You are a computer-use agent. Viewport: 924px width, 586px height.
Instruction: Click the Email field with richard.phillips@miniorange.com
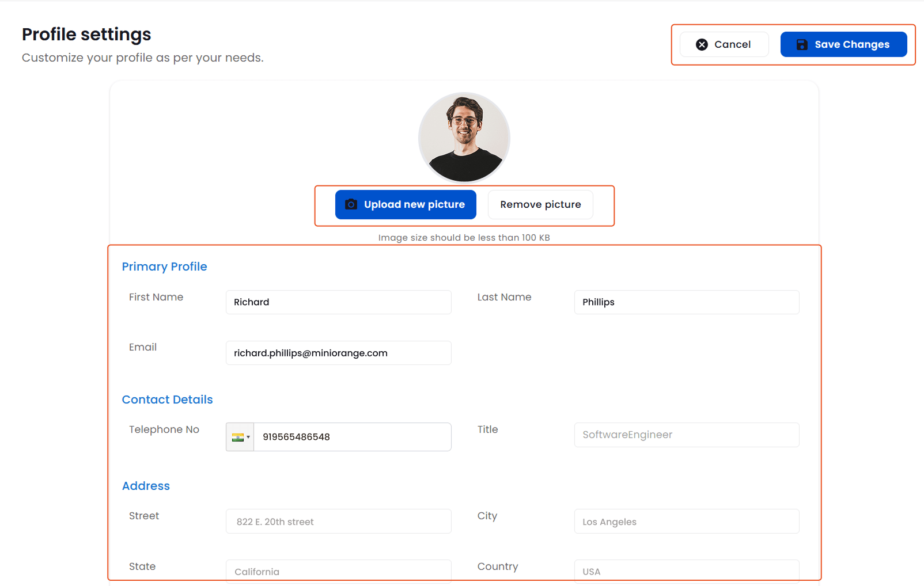338,353
